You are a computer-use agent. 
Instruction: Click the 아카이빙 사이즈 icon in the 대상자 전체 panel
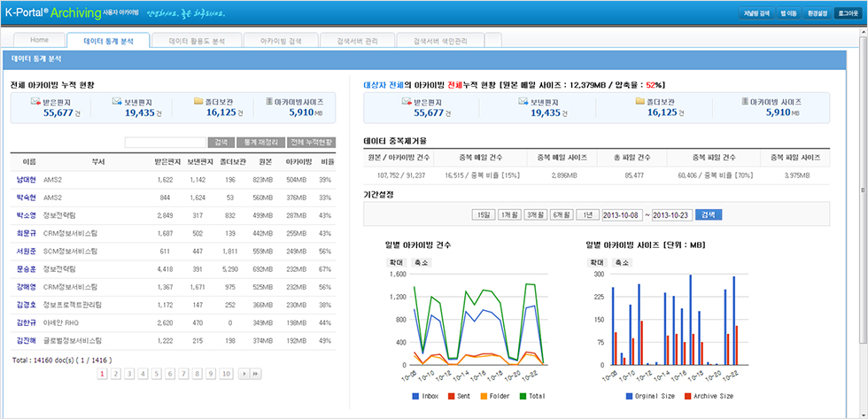pyautogui.click(x=745, y=102)
